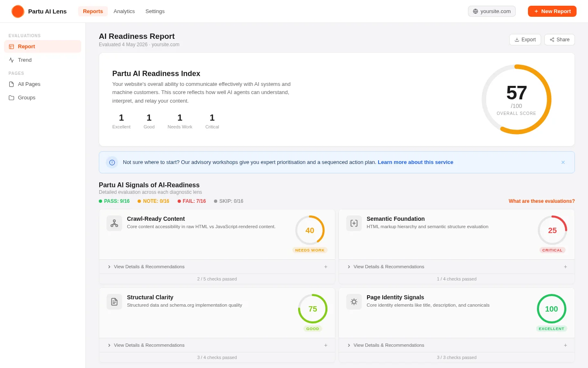Click the '2 / 5 checks passed' text
The height and width of the screenshot is (368, 588).
[x=217, y=279]
